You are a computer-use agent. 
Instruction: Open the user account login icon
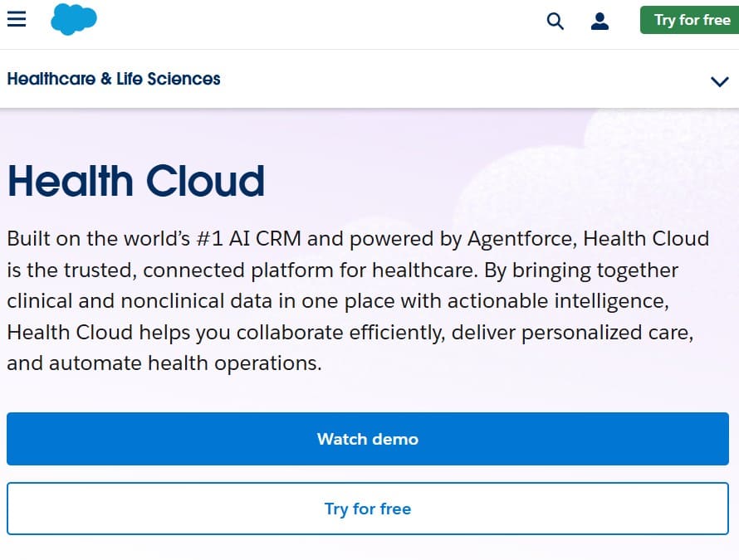coord(600,22)
